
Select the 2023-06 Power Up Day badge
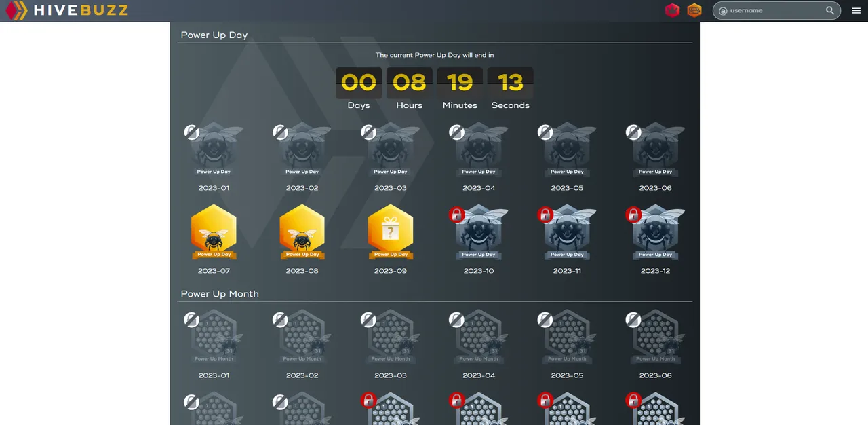tap(655, 149)
